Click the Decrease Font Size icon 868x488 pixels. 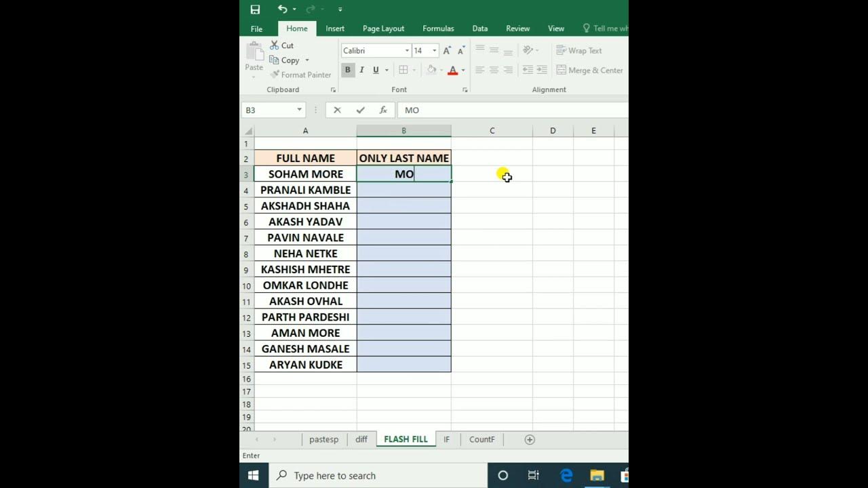pyautogui.click(x=461, y=51)
